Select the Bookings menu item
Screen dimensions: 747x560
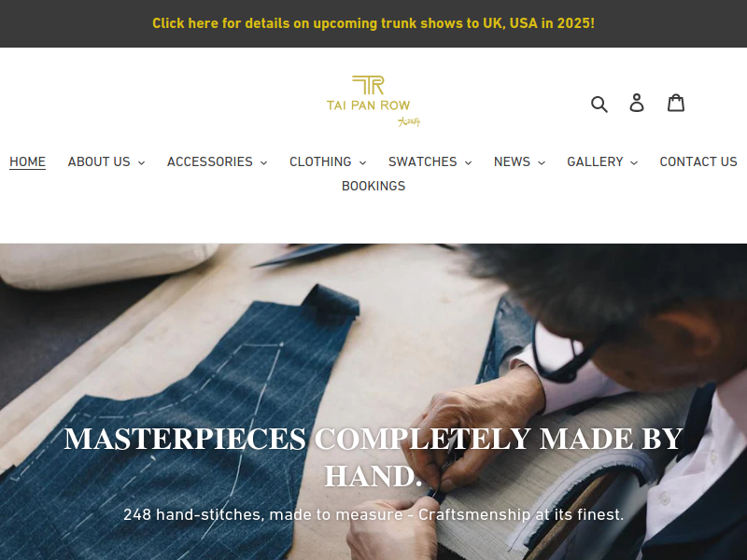(373, 186)
